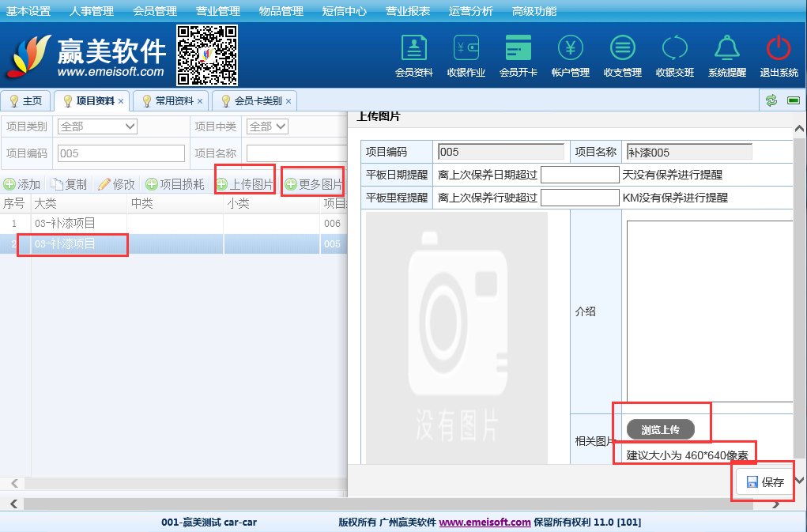Open the www.emeisoft.com footer link
This screenshot has height=532, width=807.
[485, 522]
